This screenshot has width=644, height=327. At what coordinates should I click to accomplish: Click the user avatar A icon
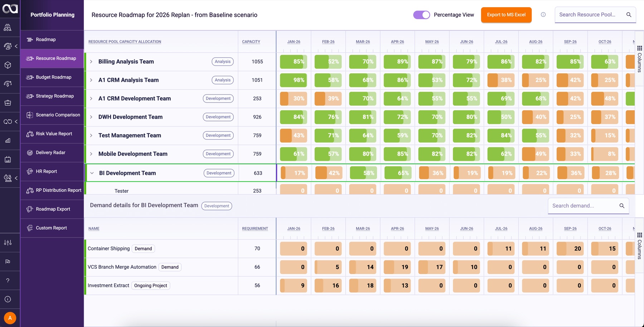10,318
